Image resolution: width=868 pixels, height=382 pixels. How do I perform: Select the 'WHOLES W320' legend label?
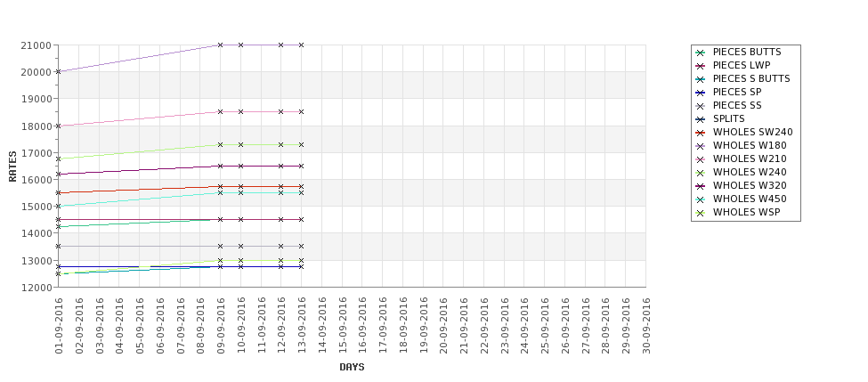click(750, 185)
